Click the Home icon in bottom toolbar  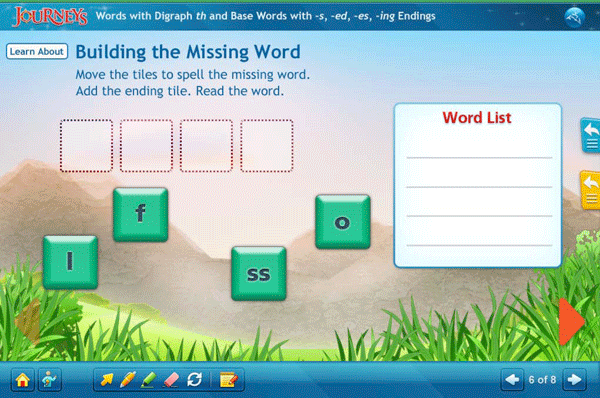click(x=23, y=380)
